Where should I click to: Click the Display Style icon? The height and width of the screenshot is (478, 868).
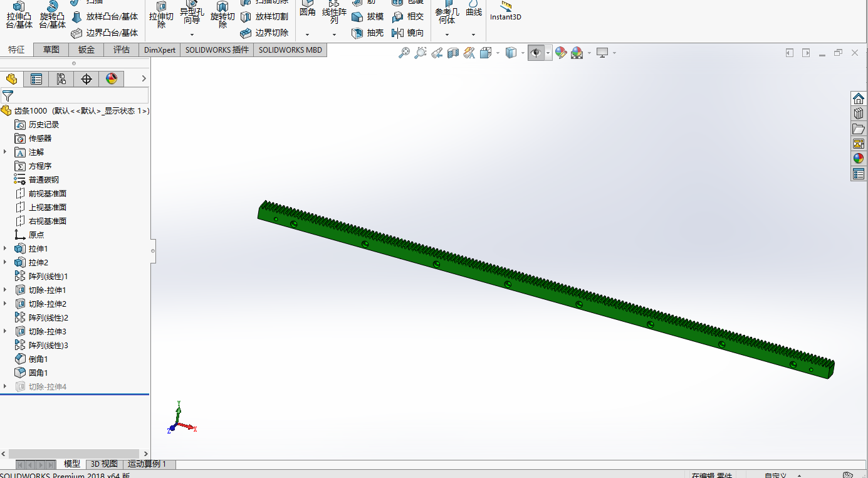511,53
